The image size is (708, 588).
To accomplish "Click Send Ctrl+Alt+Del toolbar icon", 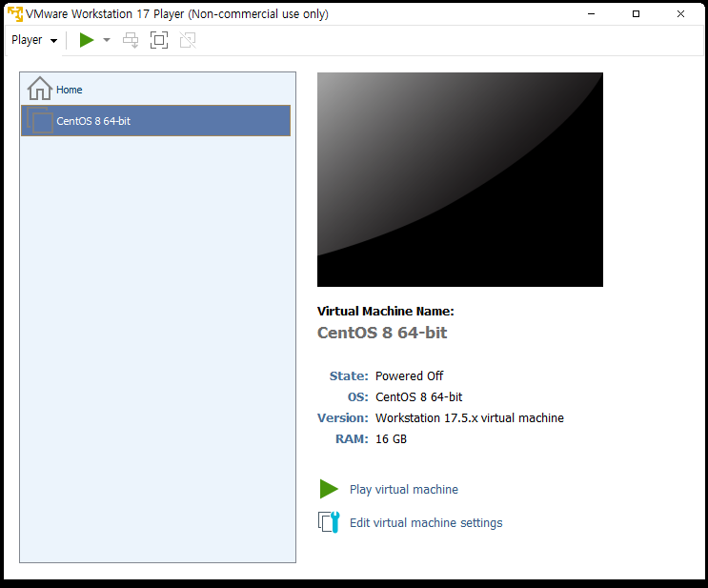I will pos(131,40).
